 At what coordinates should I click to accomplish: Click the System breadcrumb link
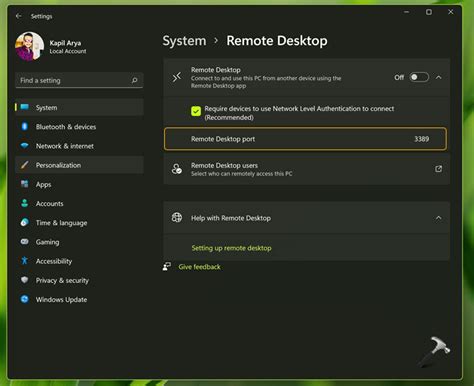click(x=184, y=41)
